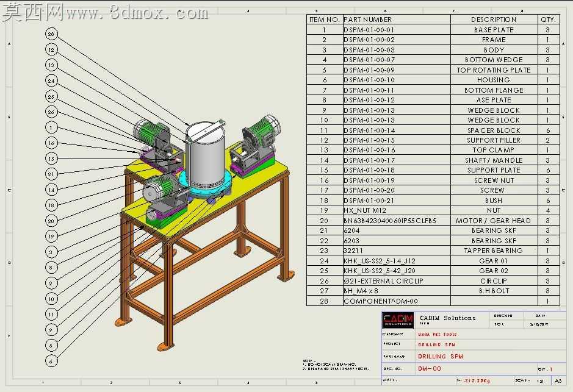Select balloon number 9

(51, 330)
